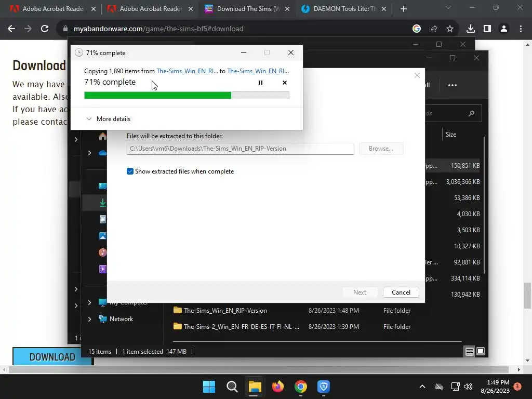
Task: Open tab search dropdown in Chrome
Action: click(448, 7)
